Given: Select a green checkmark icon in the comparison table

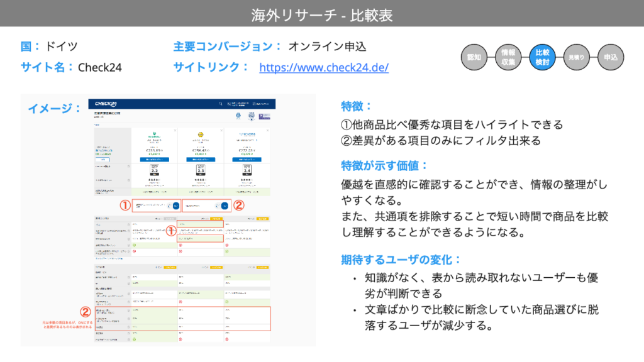Looking at the screenshot, I should click(x=134, y=245).
